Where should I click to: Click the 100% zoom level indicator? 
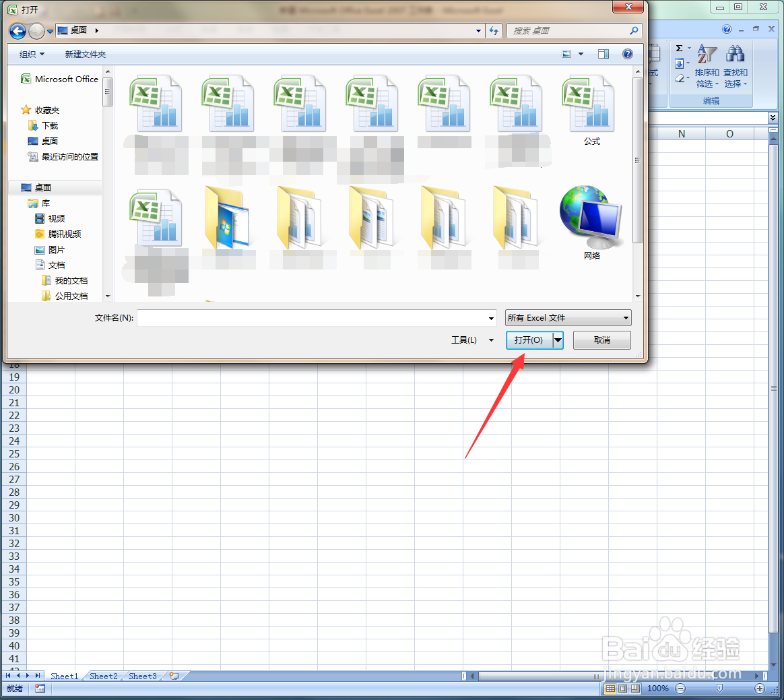pyautogui.click(x=658, y=689)
